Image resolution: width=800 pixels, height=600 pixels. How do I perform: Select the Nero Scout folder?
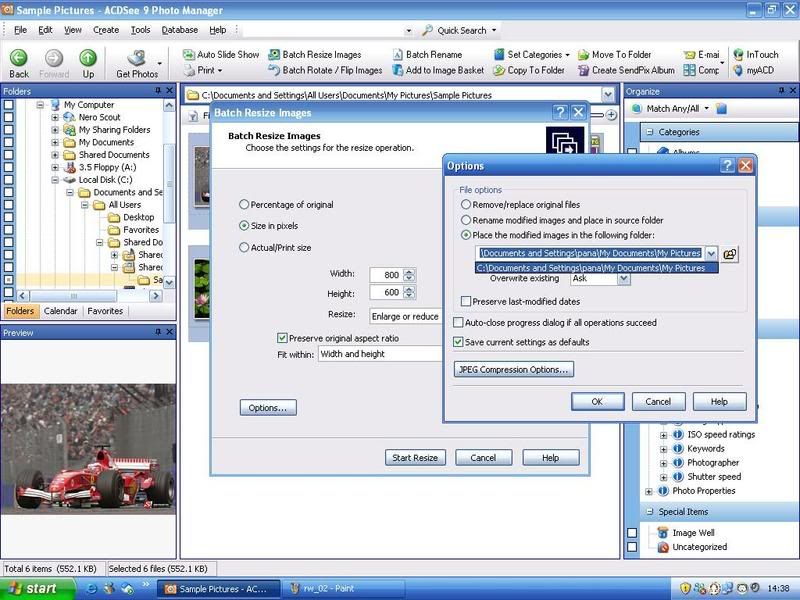(x=92, y=117)
